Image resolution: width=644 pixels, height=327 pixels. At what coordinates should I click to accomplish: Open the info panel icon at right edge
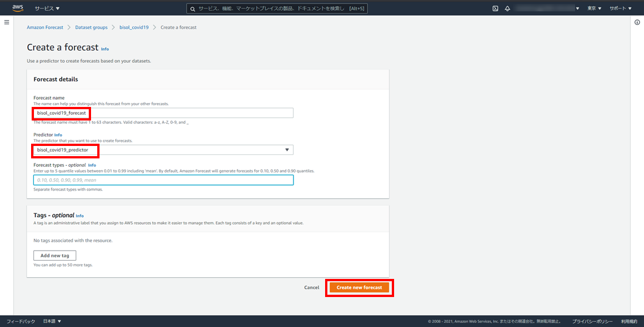point(637,22)
